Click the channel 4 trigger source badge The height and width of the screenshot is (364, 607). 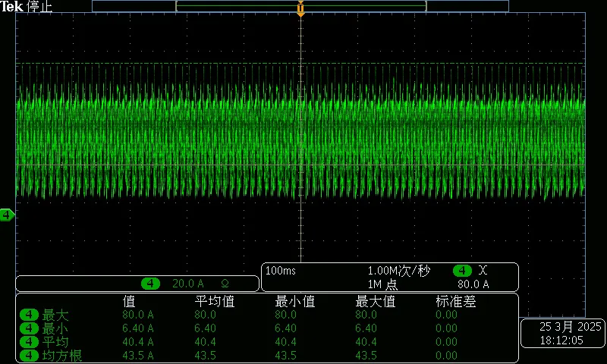[462, 271]
